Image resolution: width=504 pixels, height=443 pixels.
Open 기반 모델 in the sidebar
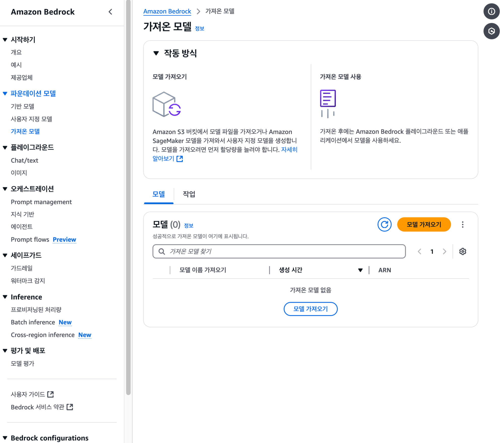[x=22, y=106]
